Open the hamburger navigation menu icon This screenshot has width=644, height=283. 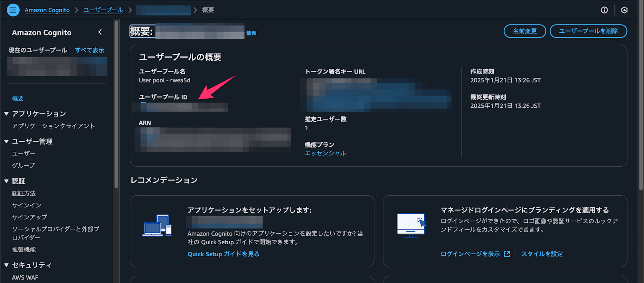(13, 10)
